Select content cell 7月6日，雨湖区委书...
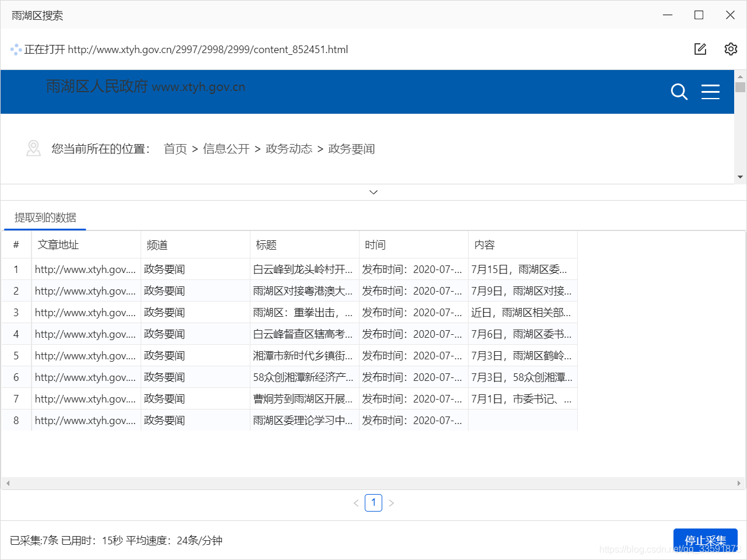The width and height of the screenshot is (747, 560). (523, 334)
